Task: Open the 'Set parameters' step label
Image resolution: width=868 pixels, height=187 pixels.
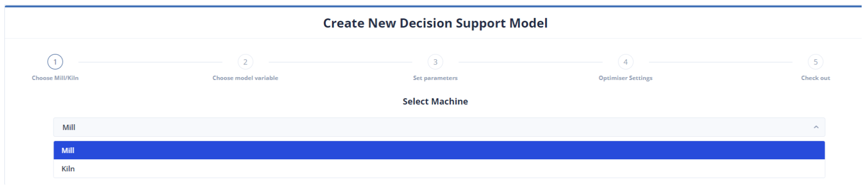Action: [435, 78]
